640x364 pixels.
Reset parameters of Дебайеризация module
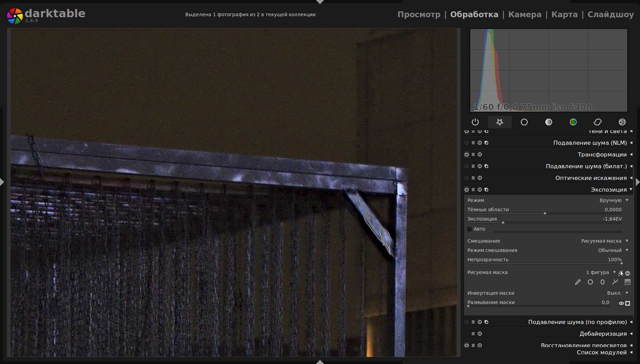[x=480, y=334]
